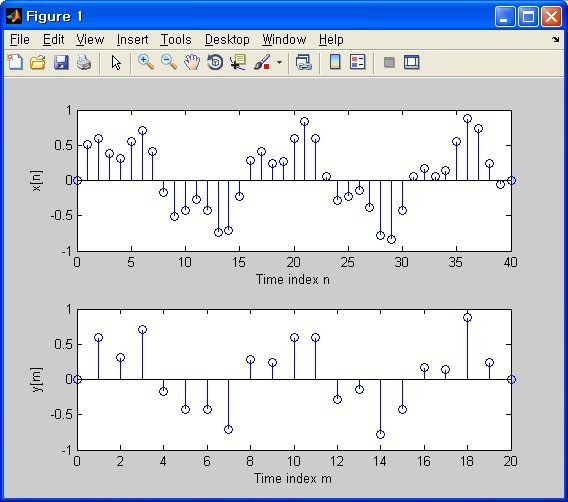Insert Legend using toolbar icon

pos(358,62)
